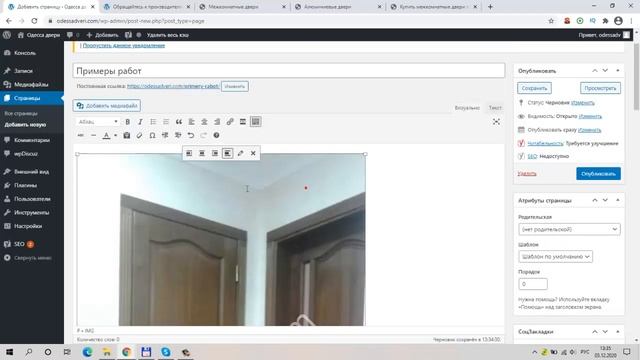640x360 pixels.
Task: Open the Appearance menu in sidebar
Action: point(31,171)
